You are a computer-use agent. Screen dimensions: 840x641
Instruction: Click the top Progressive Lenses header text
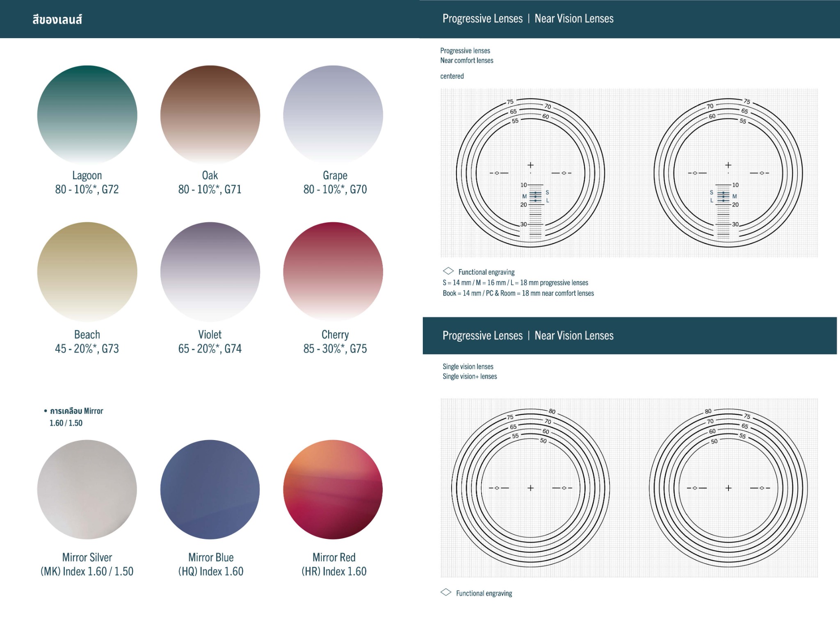[482, 18]
